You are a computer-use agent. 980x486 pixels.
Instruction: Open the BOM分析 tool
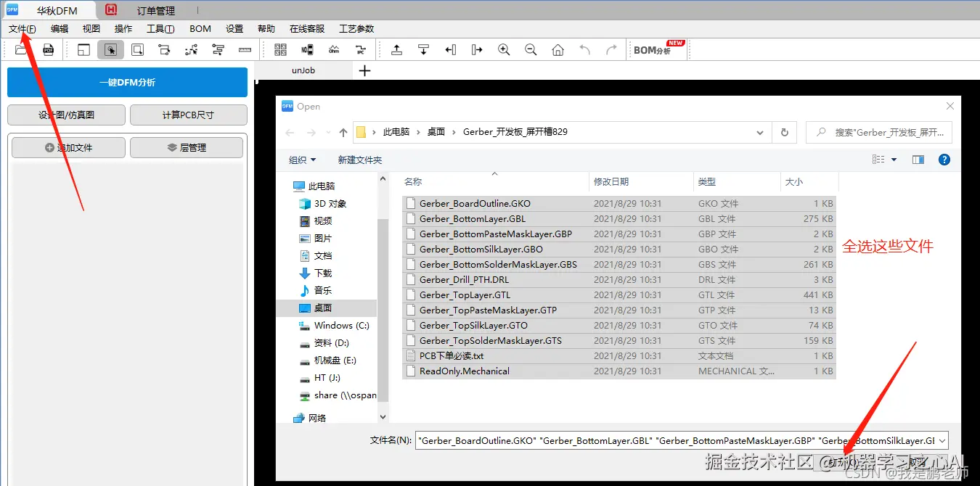(658, 49)
